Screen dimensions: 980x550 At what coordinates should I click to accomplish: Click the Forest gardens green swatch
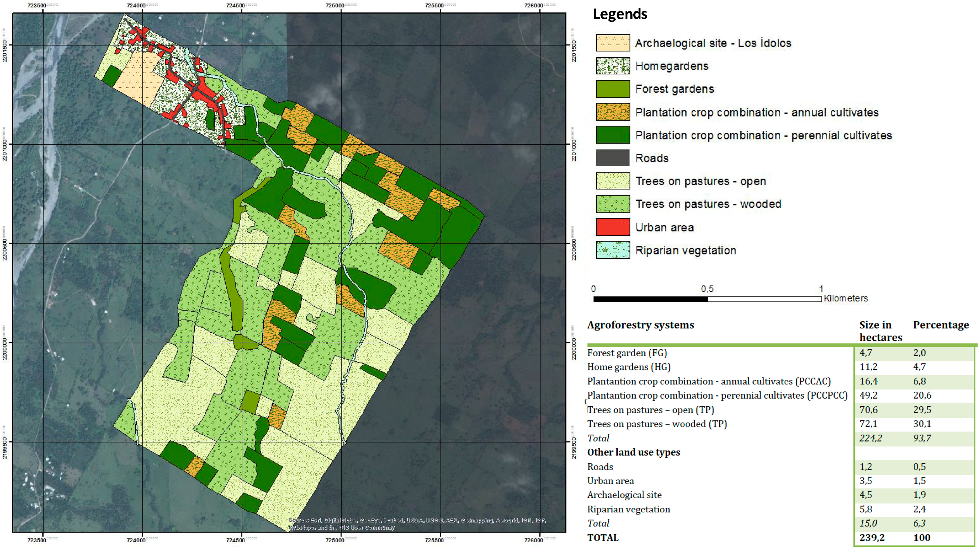[x=612, y=89]
